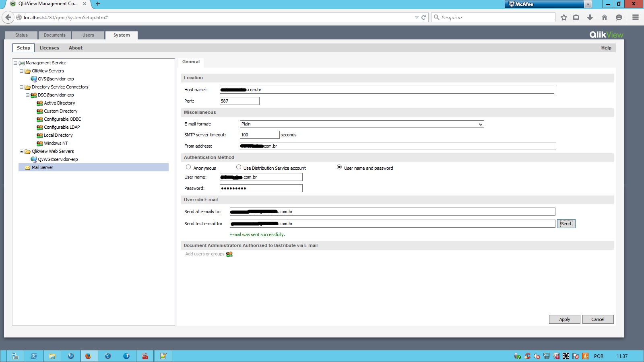The width and height of the screenshot is (644, 362).
Task: Click the Custom Directory icon
Action: tap(39, 111)
